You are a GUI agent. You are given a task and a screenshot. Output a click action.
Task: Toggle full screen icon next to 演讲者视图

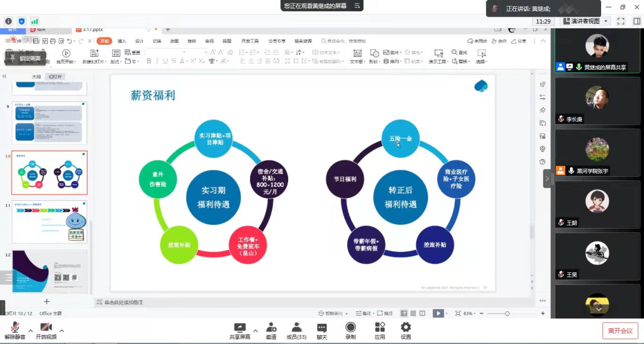[621, 21]
